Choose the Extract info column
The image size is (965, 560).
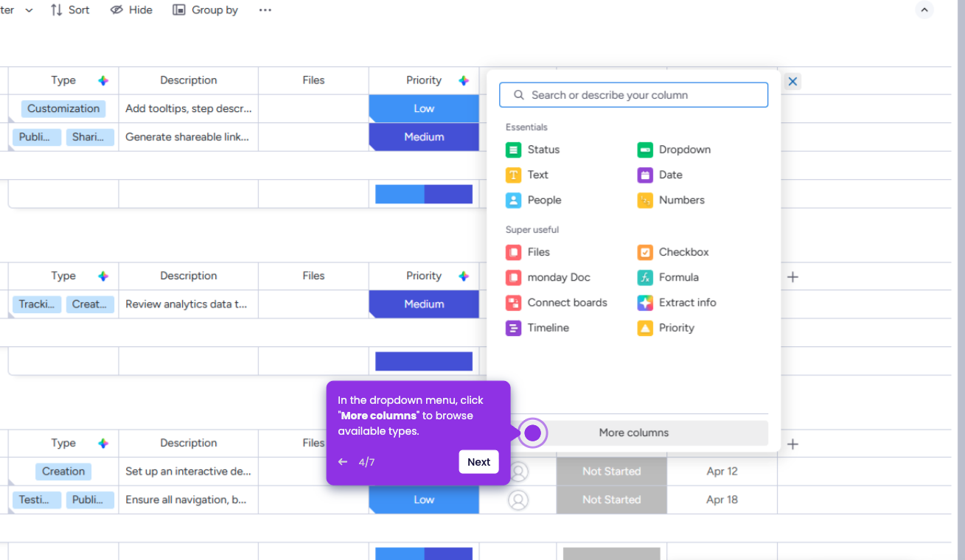(677, 302)
